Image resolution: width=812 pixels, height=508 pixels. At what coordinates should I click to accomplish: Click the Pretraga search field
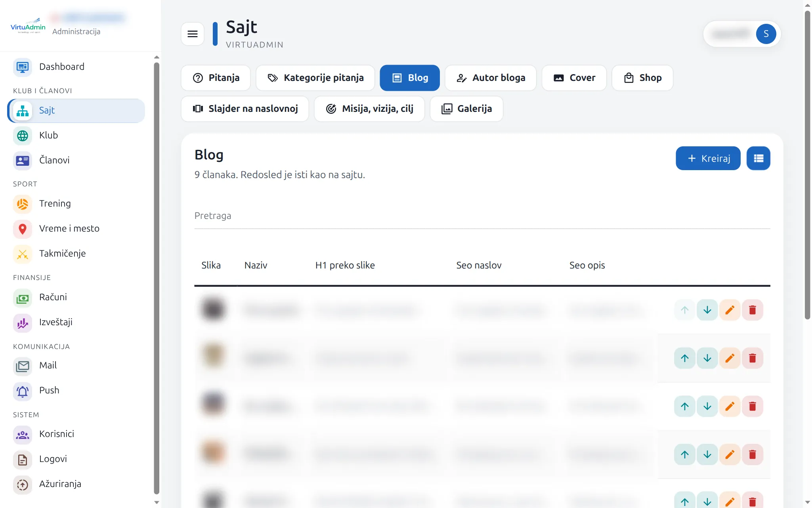[x=482, y=216]
